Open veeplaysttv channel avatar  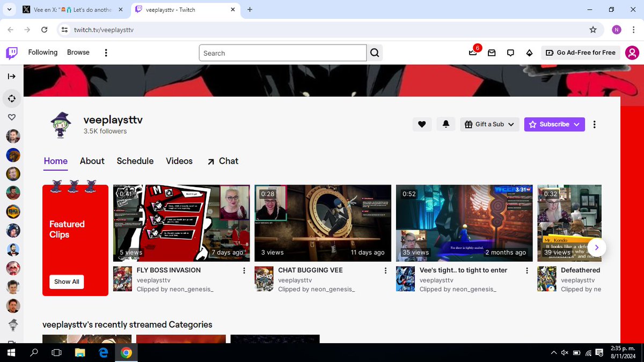[61, 124]
